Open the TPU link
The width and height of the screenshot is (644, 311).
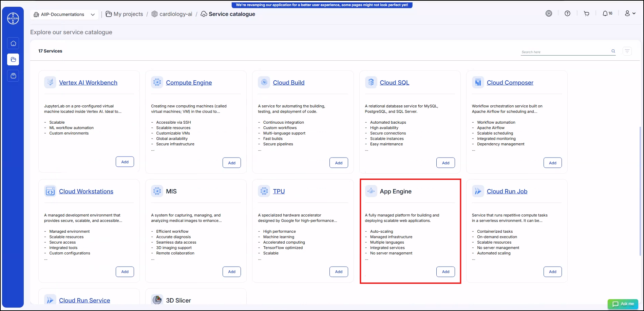point(279,191)
